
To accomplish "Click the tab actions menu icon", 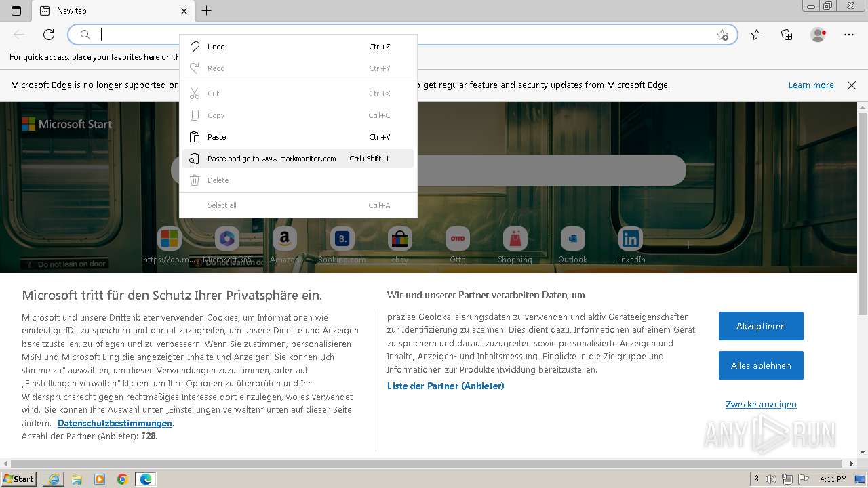I will click(16, 11).
